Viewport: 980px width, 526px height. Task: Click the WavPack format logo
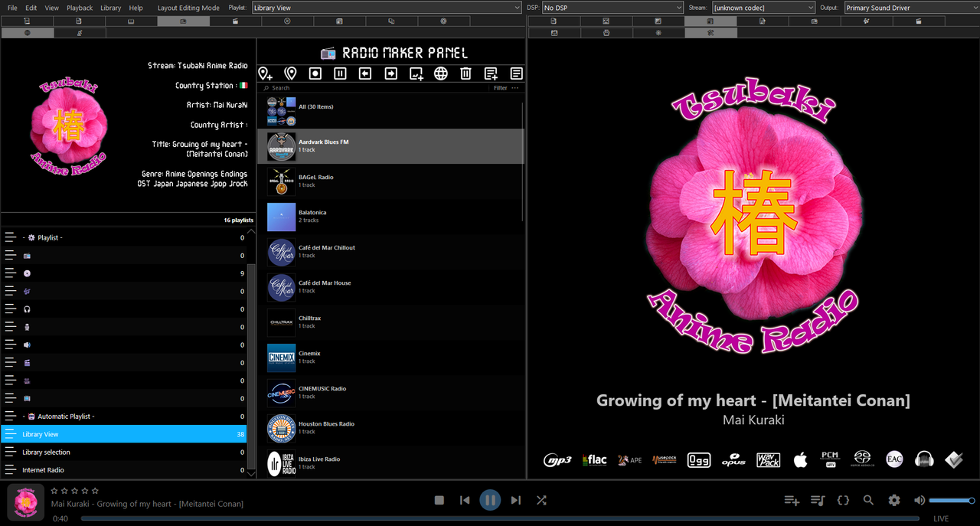[768, 460]
